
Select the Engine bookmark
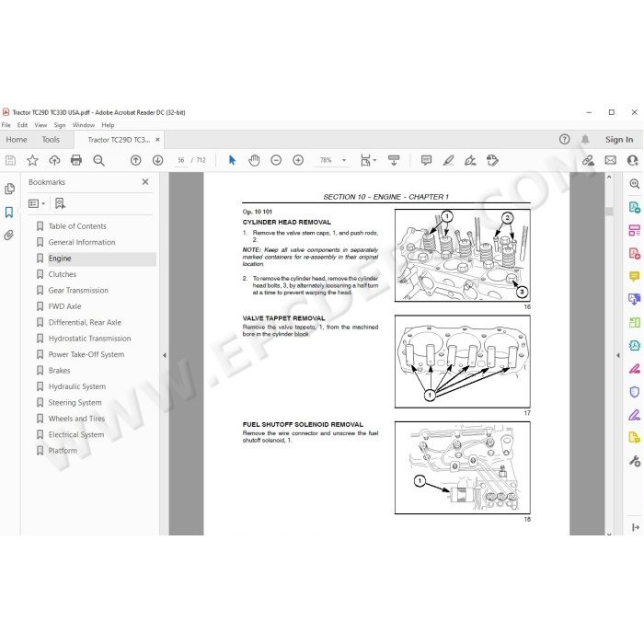[60, 258]
